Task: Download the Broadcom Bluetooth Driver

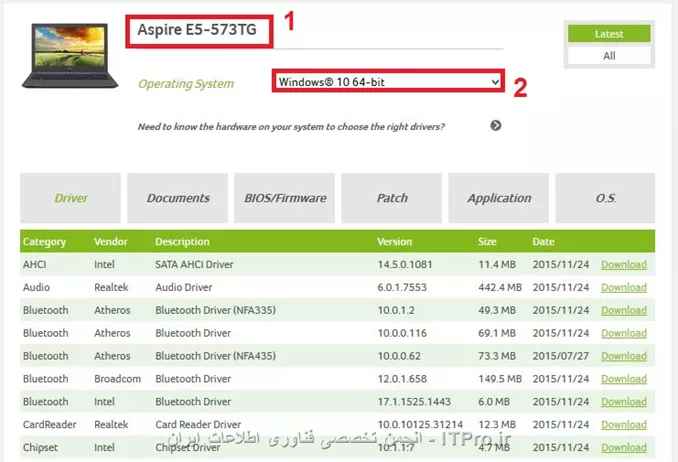Action: point(624,379)
